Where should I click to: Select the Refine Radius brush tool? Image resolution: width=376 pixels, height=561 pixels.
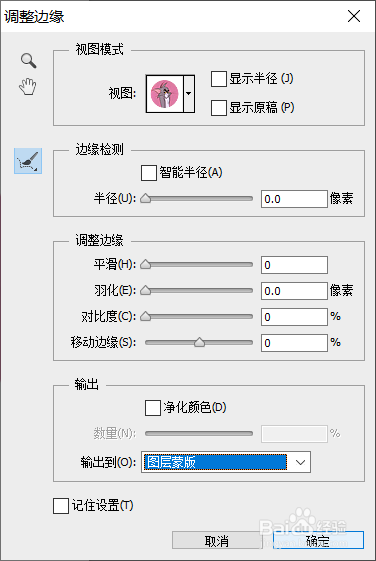(28, 161)
